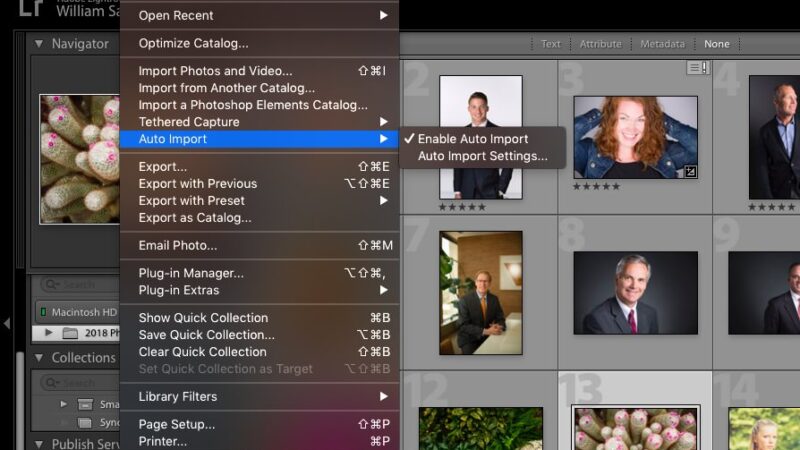Open the Open Recent submenu
This screenshot has width=800, height=450.
(259, 15)
